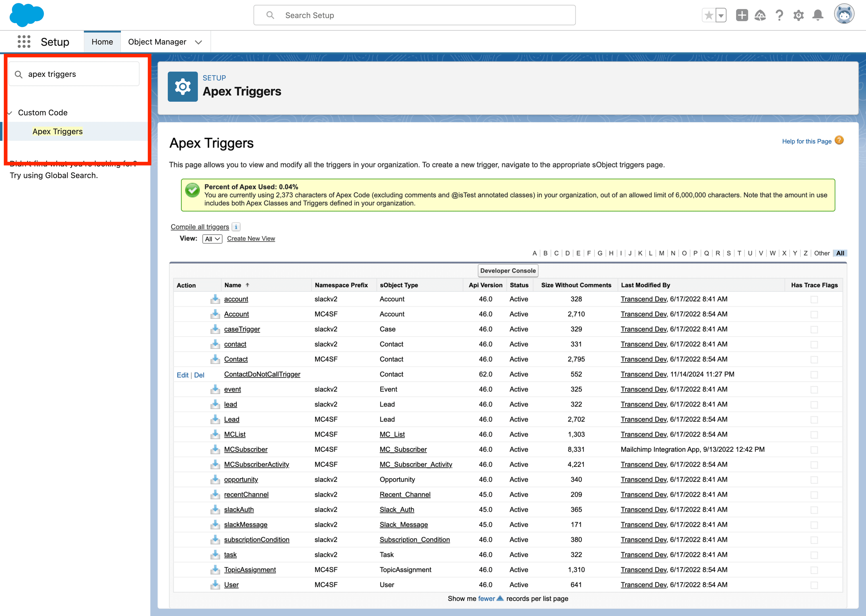
Task: Click the Help for this Page link
Action: coord(806,141)
